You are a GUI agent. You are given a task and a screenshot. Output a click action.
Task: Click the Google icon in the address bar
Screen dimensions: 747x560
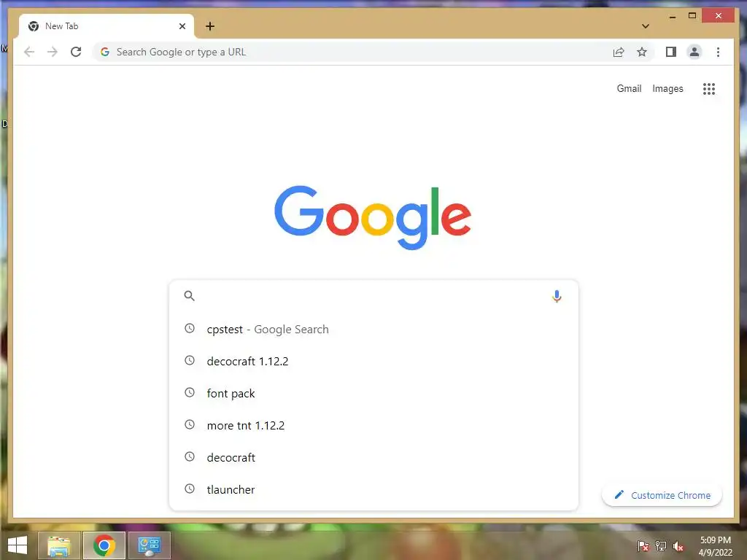[105, 52]
